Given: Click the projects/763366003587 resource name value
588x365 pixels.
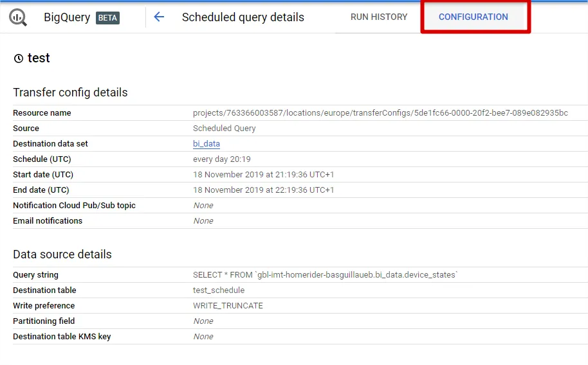Looking at the screenshot, I should [380, 113].
